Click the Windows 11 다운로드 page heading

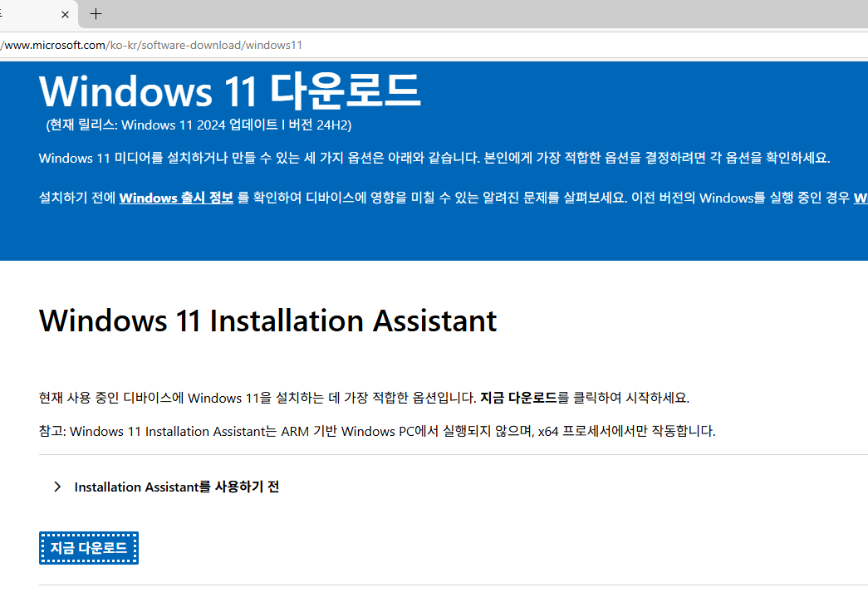[230, 91]
